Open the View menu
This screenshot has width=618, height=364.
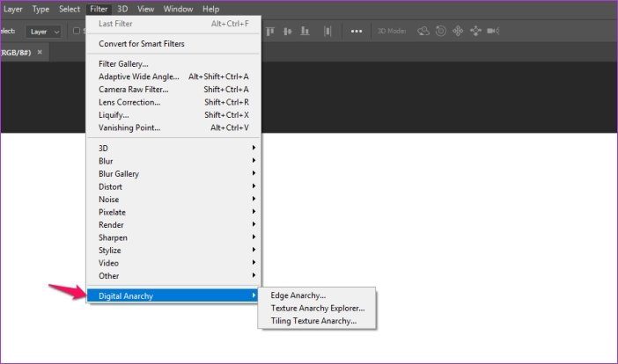(145, 9)
